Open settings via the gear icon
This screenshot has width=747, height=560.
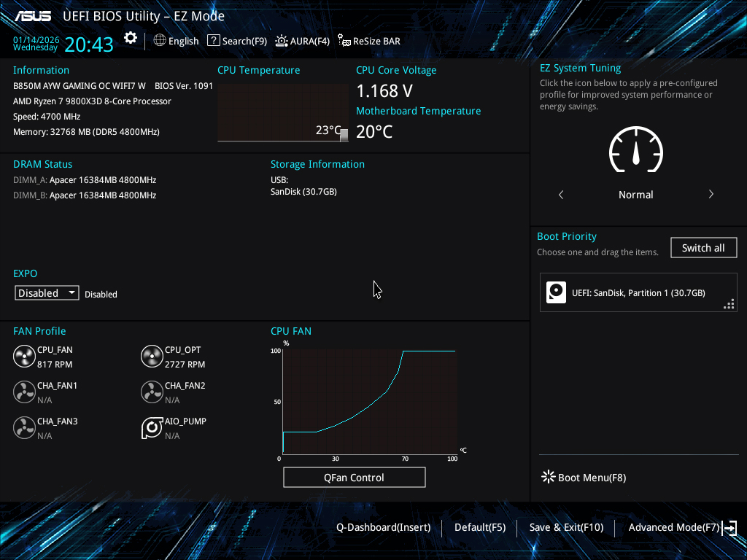pos(131,38)
